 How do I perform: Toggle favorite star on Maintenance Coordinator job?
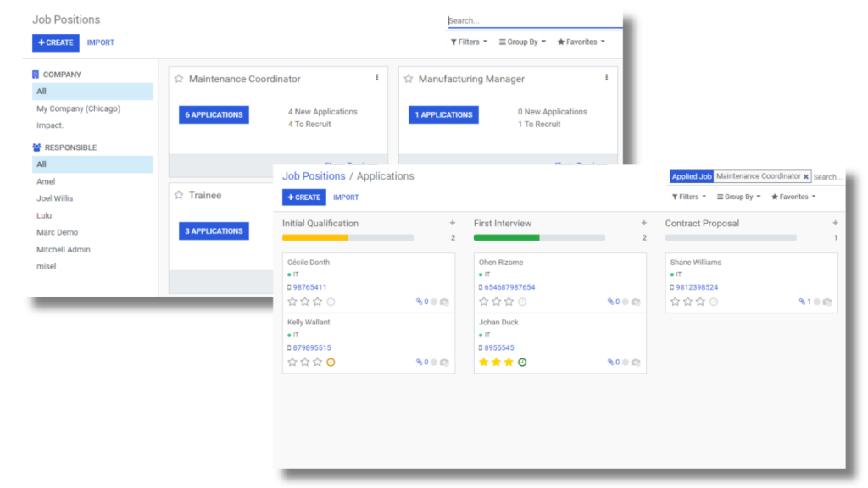[x=179, y=79]
